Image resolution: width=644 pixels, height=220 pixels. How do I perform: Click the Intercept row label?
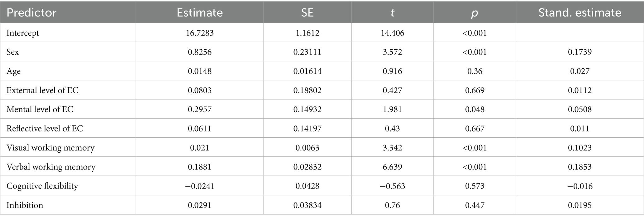(23, 33)
